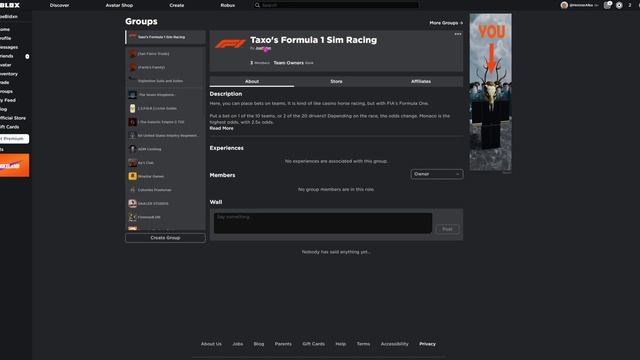This screenshot has width=640, height=360.
Task: Click Parents in the footer
Action: (x=283, y=344)
